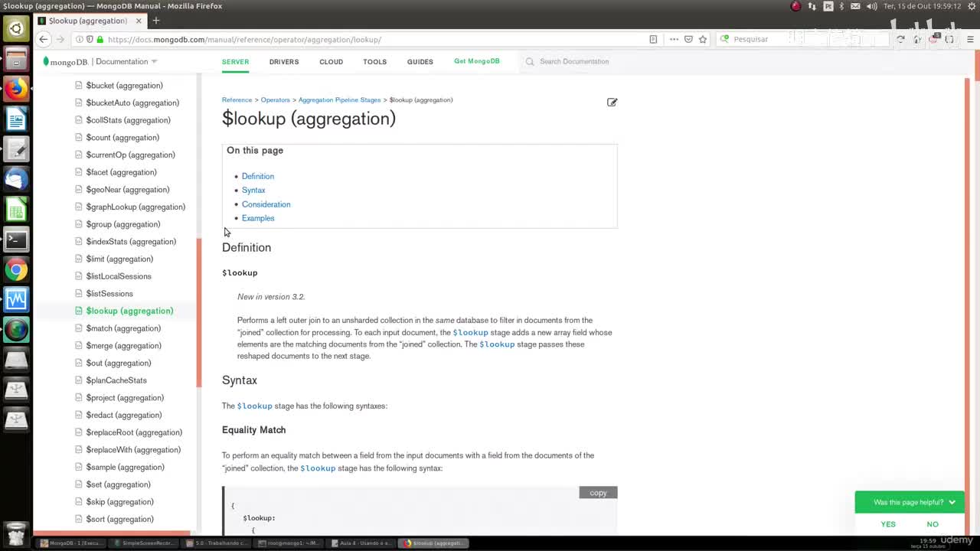This screenshot has width=980, height=551.
Task: Open system settings gear in top panel
Action: pyautogui.click(x=970, y=6)
